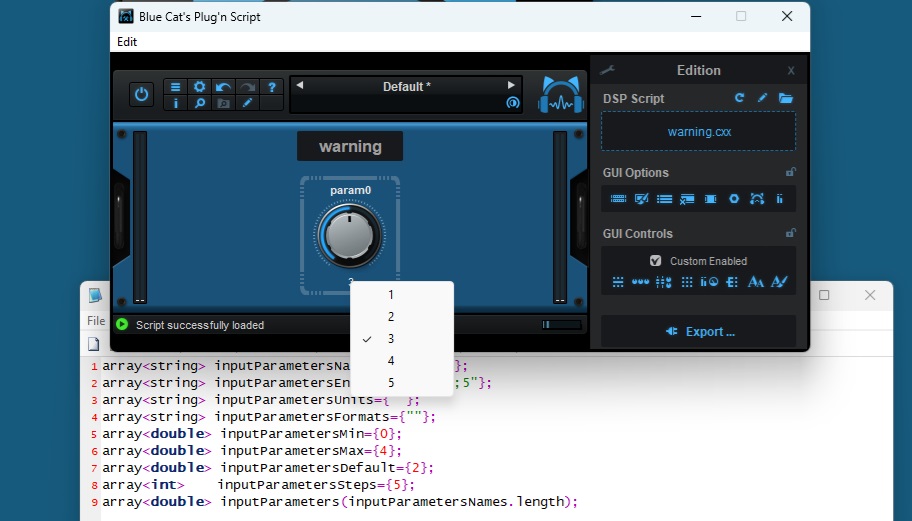Toggle the plugin power bypass button
Viewport: 912px width, 521px height.
click(141, 94)
